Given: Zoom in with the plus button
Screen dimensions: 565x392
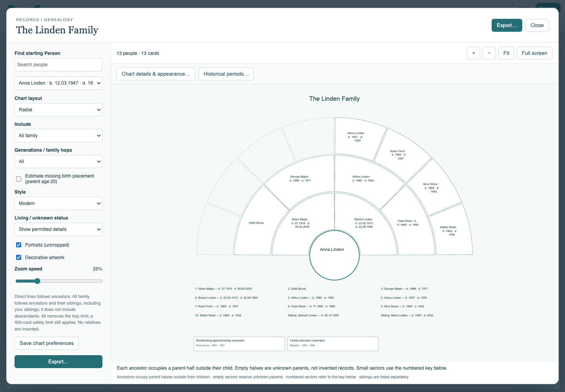Looking at the screenshot, I should pos(474,53).
